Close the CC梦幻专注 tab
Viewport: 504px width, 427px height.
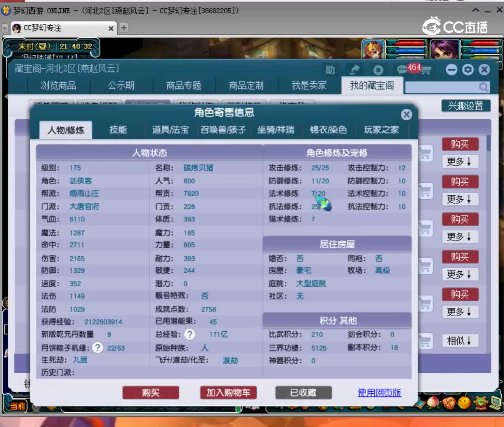(111, 28)
